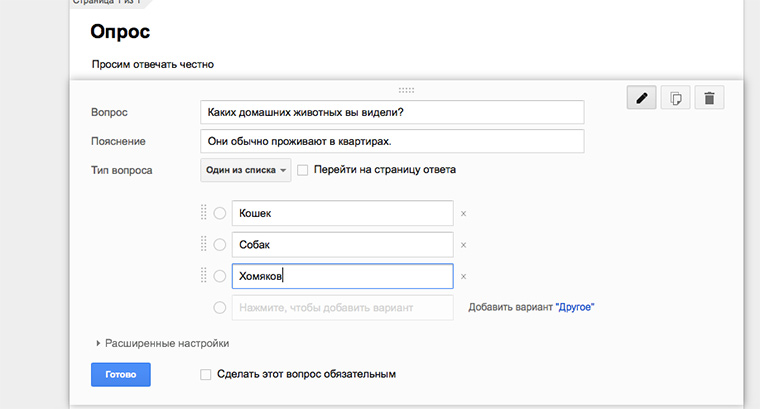Focus the Вопрос text field
Viewport: 760px width, 409px height.
[x=392, y=112]
